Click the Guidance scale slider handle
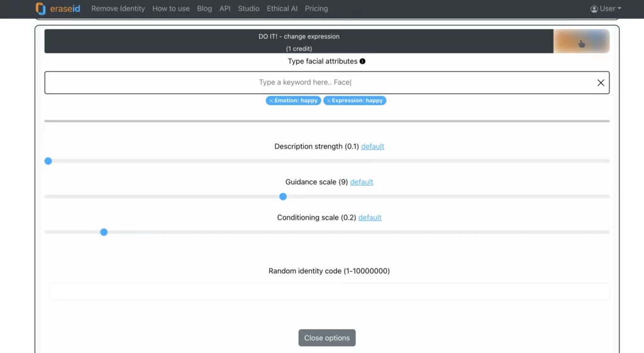The width and height of the screenshot is (644, 353). tap(283, 196)
